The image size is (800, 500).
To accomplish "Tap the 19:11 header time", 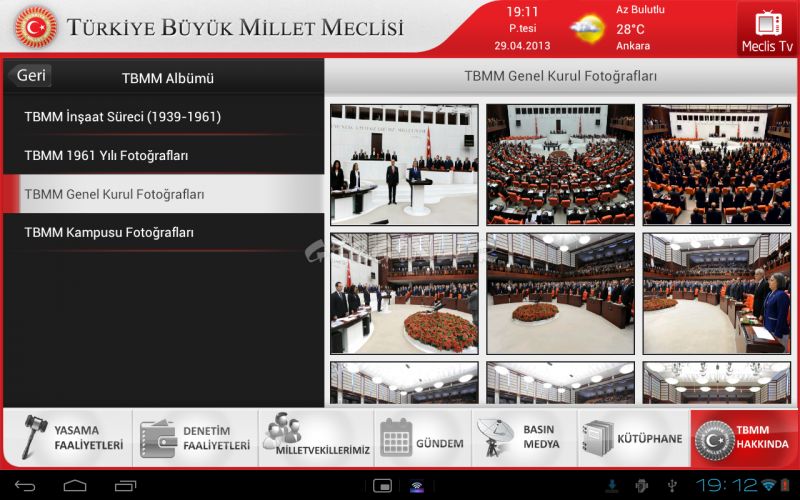I will pos(522,11).
